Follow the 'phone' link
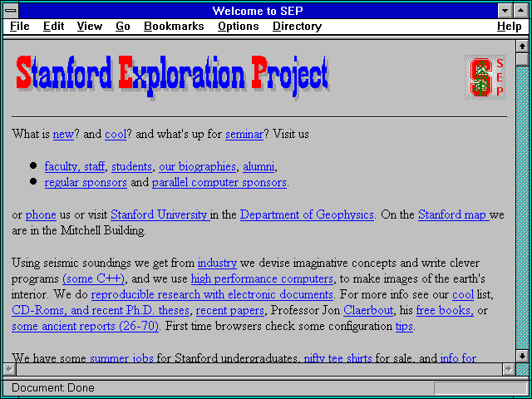This screenshot has width=532, height=399. (41, 215)
